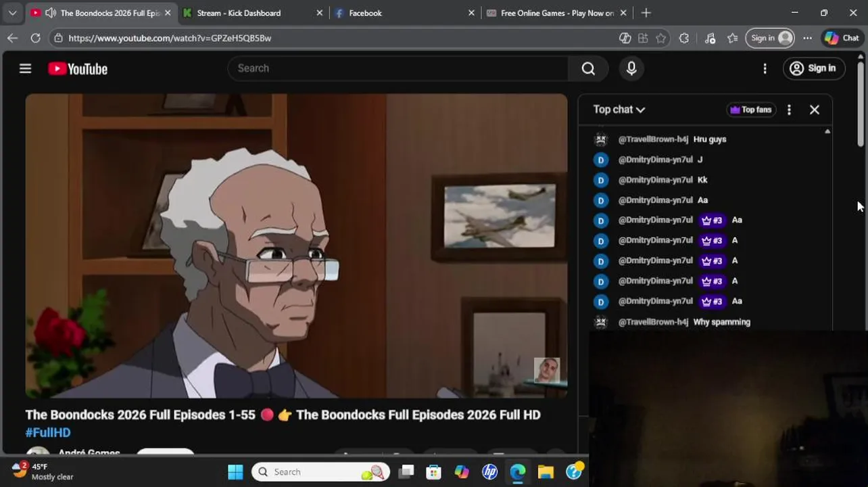Start voice search with microphone icon

point(631,68)
